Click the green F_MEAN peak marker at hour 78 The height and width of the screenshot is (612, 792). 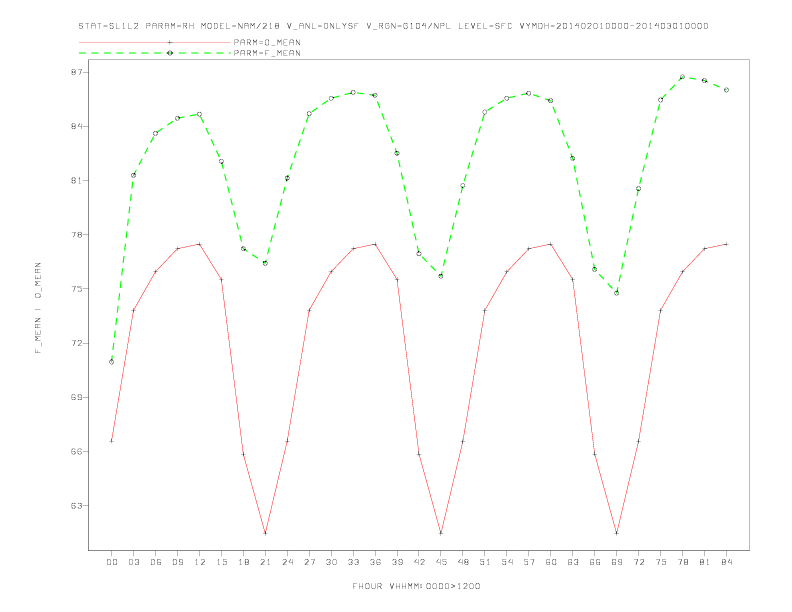[682, 77]
